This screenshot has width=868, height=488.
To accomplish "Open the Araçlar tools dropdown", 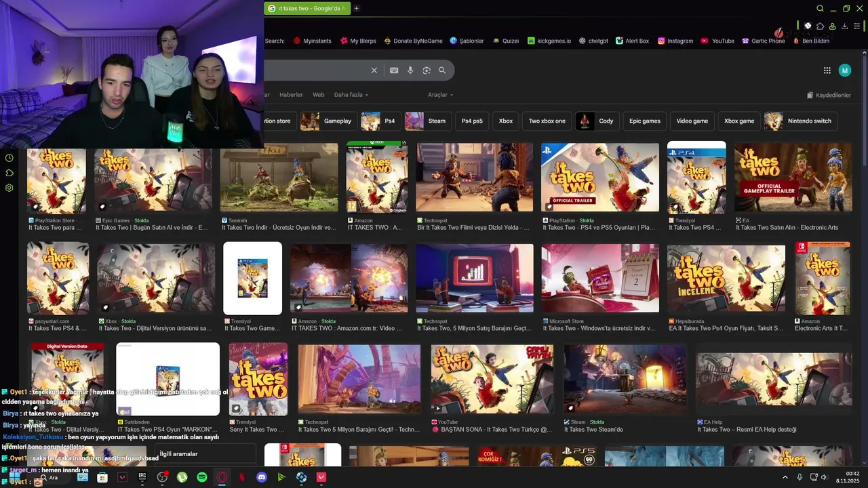I will [440, 95].
